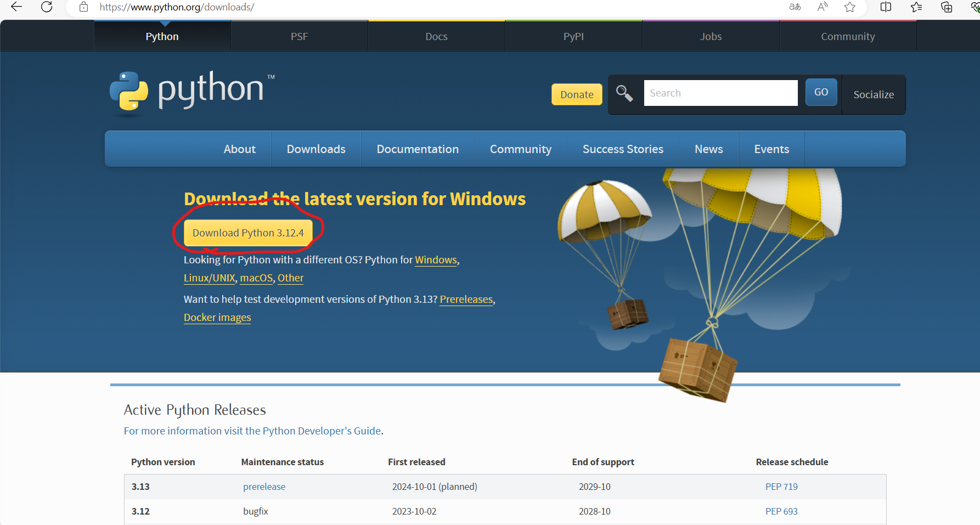Screen dimensions: 980x525
Task: Click the 'Active Python Releases' heading
Action: tap(195, 410)
